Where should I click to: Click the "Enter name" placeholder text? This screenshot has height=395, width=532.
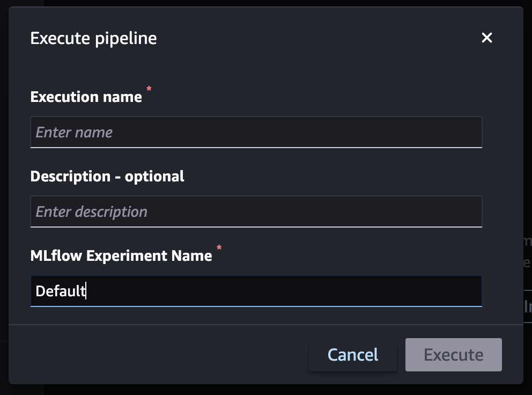pos(74,133)
